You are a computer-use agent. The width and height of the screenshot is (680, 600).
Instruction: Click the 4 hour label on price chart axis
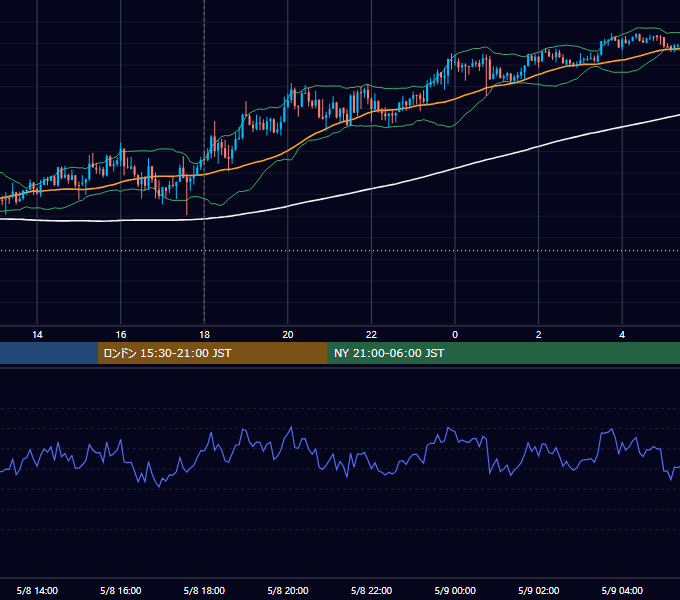click(622, 335)
